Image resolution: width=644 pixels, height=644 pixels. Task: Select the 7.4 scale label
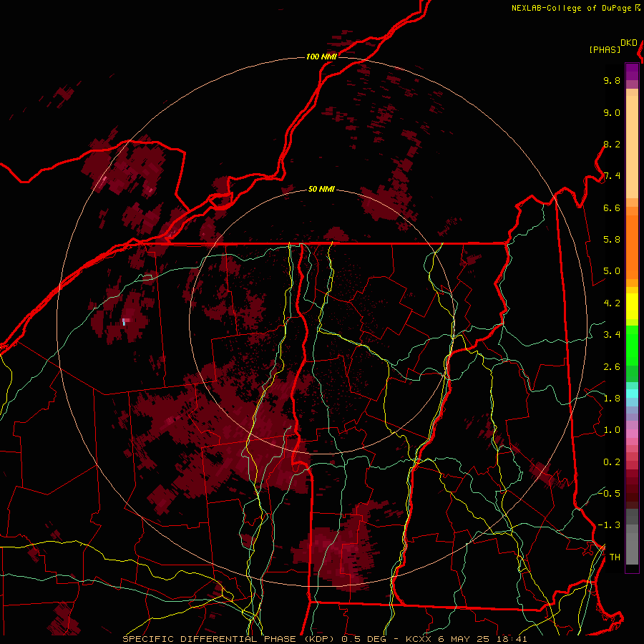click(612, 176)
